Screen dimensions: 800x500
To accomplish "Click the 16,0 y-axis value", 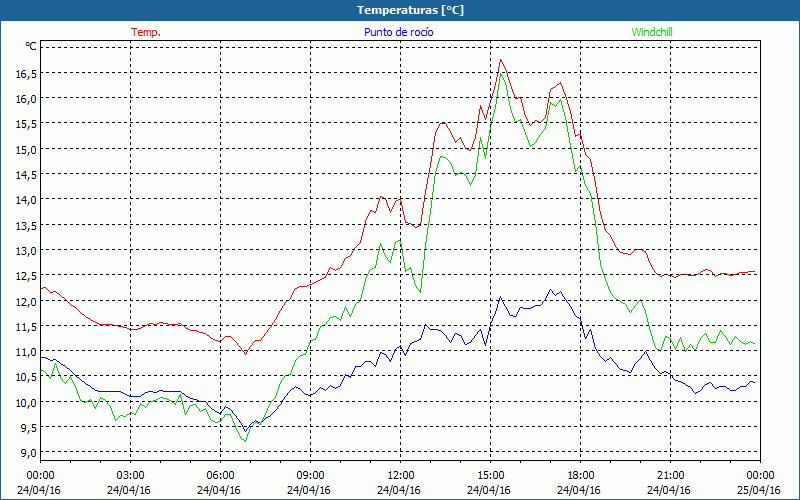I will tap(26, 99).
